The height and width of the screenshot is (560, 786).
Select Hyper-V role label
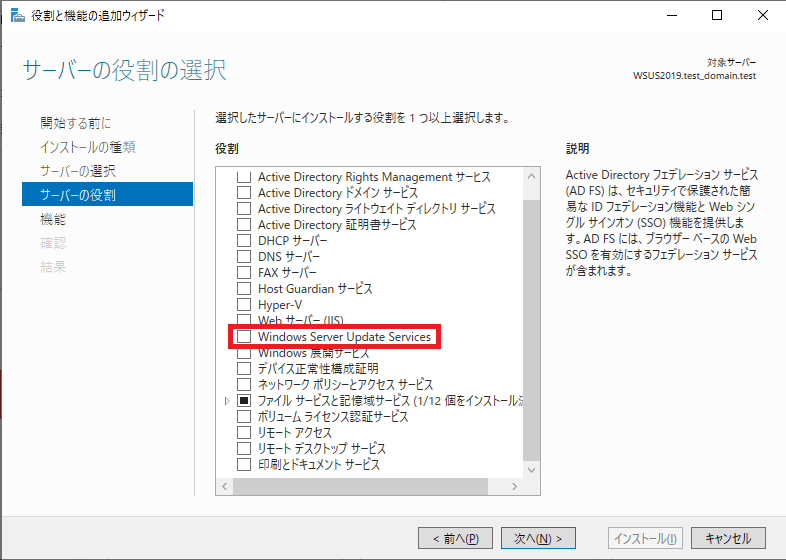(x=280, y=305)
